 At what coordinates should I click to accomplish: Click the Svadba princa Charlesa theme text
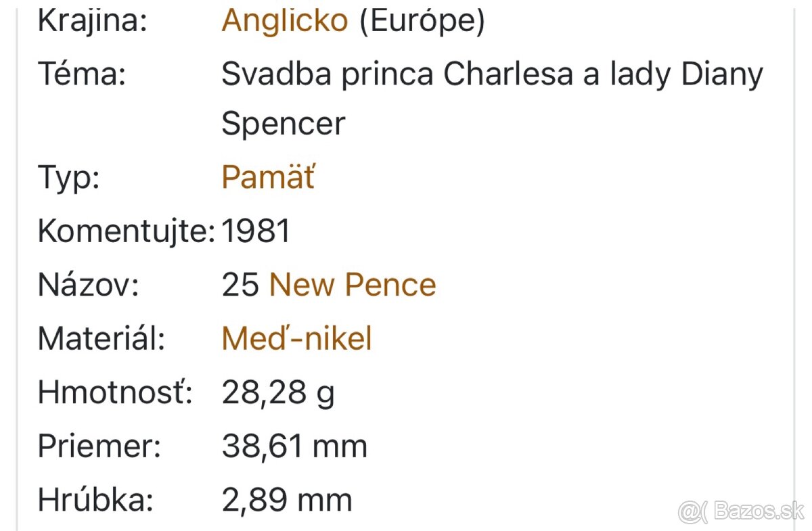pyautogui.click(x=492, y=74)
